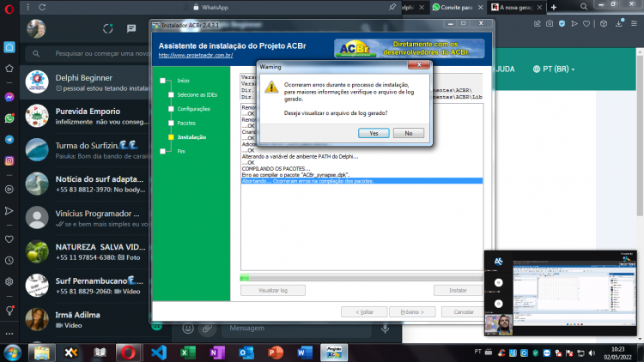Image resolution: width=644 pixels, height=362 pixels.
Task: Click Yes in the Warning dialog
Action: click(x=374, y=133)
